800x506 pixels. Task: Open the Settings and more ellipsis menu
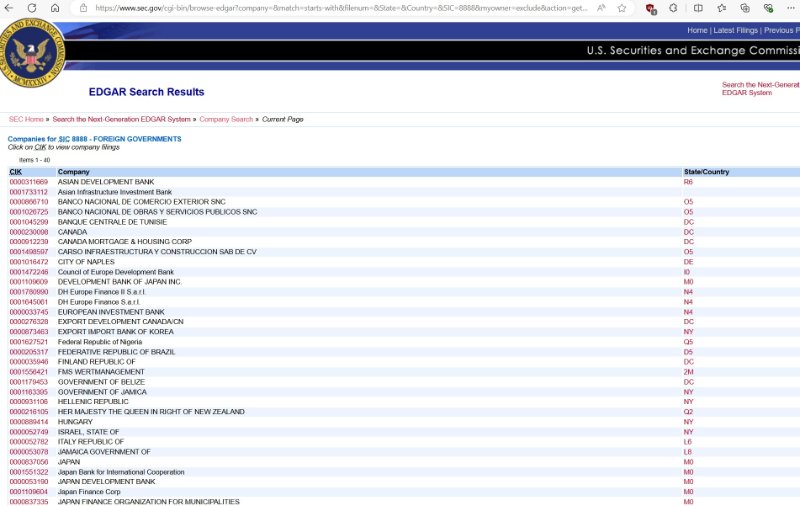coord(791,8)
